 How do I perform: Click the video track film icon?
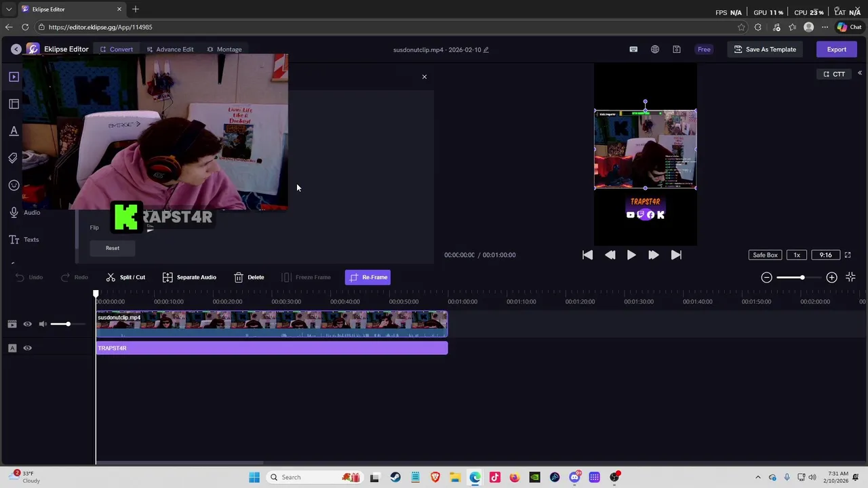coord(12,324)
